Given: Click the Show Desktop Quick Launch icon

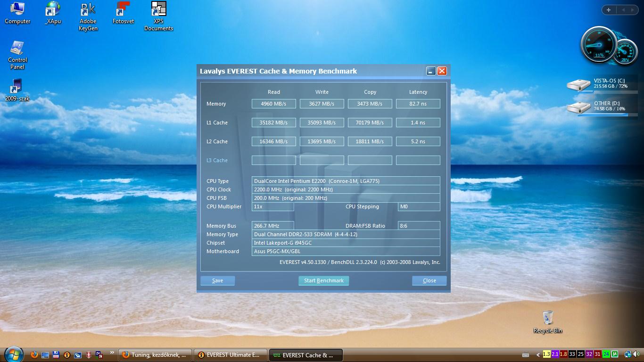Looking at the screenshot, I should 45,354.
